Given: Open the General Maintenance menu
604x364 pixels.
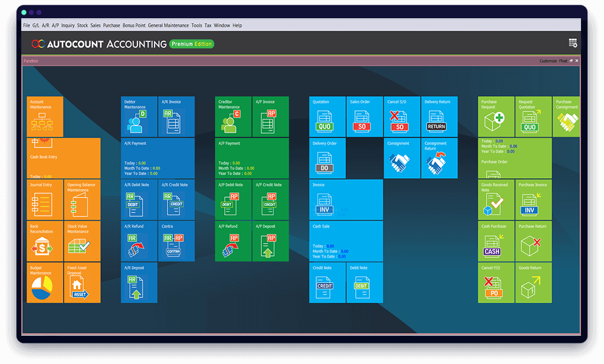Looking at the screenshot, I should tap(168, 25).
